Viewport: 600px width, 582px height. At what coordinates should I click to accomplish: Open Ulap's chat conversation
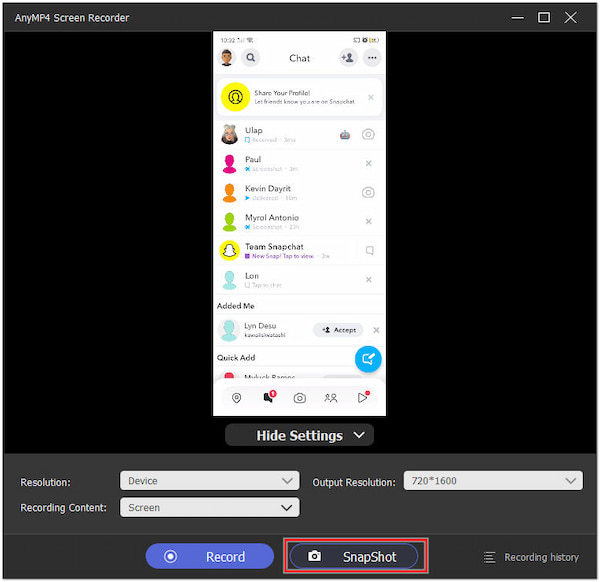[x=300, y=135]
